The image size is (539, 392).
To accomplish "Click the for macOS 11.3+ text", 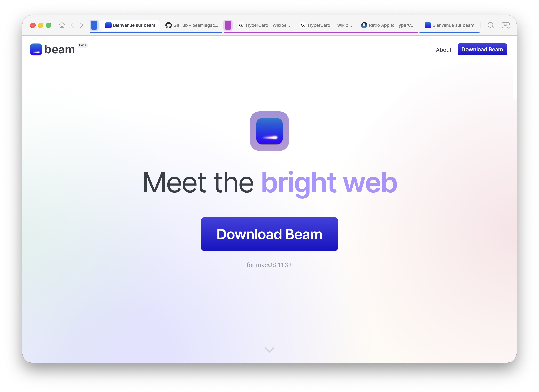I will (x=269, y=265).
